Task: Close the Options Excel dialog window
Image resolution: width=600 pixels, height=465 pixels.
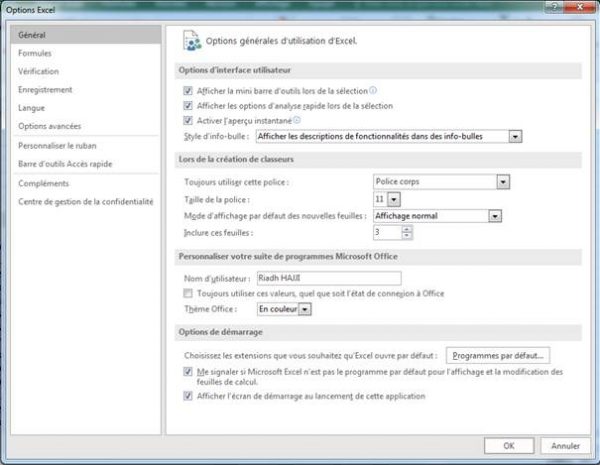Action: pos(578,8)
